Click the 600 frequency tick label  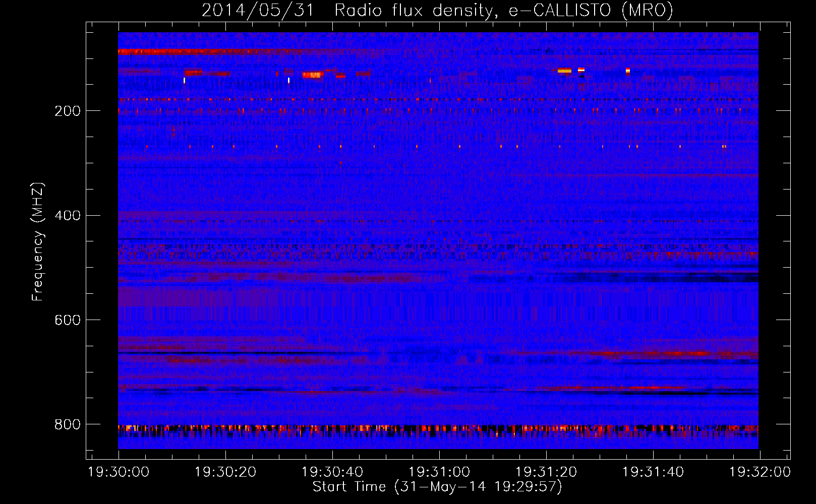(x=68, y=320)
